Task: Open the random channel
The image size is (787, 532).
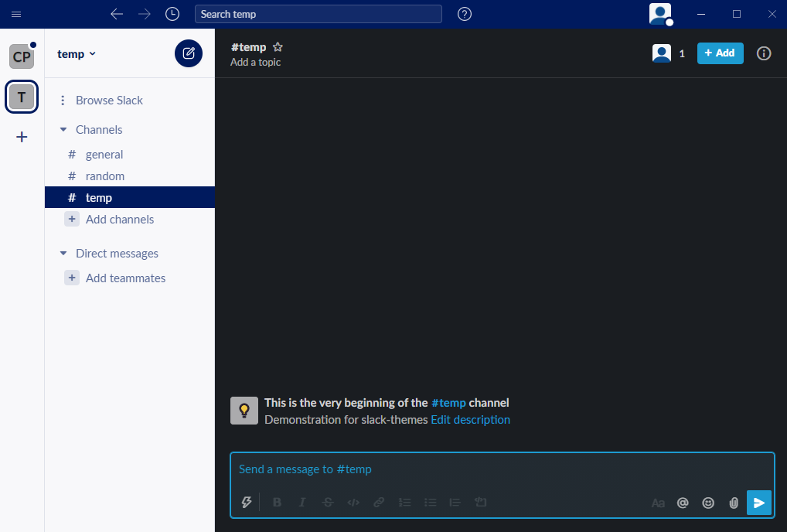Action: (130, 176)
